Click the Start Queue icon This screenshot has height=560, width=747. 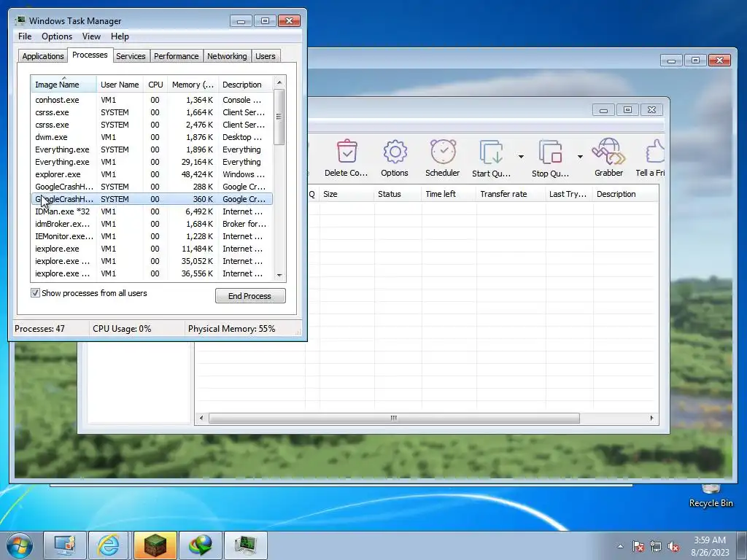491,152
